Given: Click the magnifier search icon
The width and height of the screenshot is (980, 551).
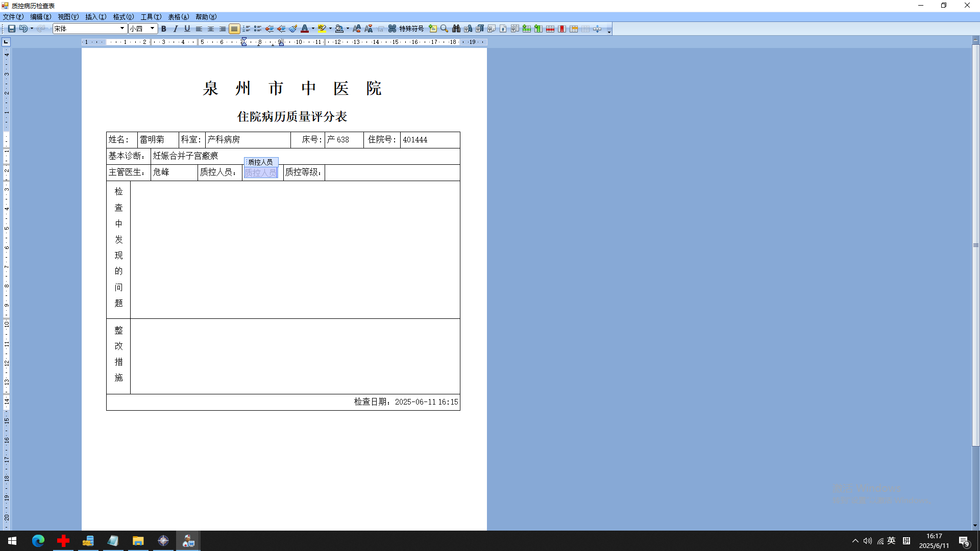Looking at the screenshot, I should click(x=445, y=29).
